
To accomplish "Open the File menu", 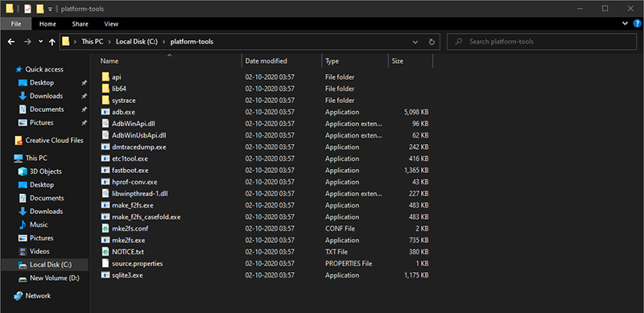I will click(16, 24).
